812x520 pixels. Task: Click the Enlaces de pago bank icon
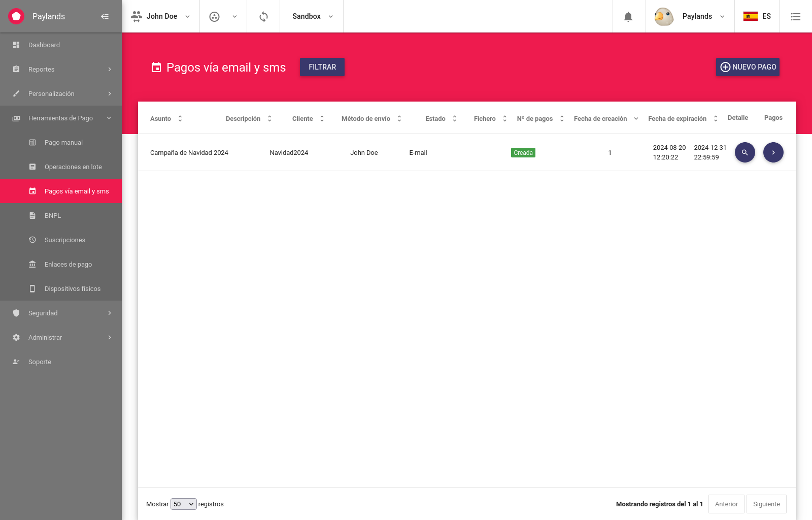(32, 264)
